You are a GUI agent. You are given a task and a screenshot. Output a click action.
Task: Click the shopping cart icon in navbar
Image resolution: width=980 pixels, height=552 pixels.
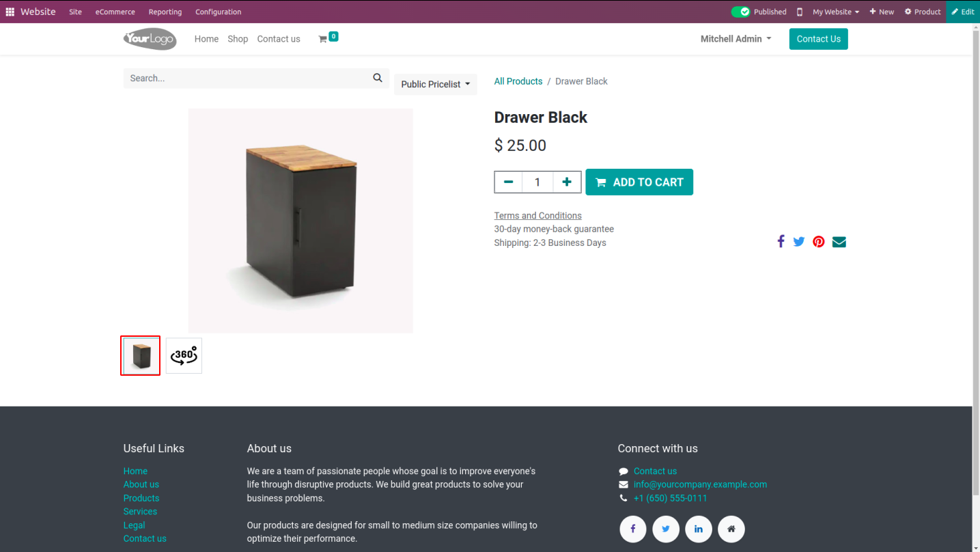(323, 39)
